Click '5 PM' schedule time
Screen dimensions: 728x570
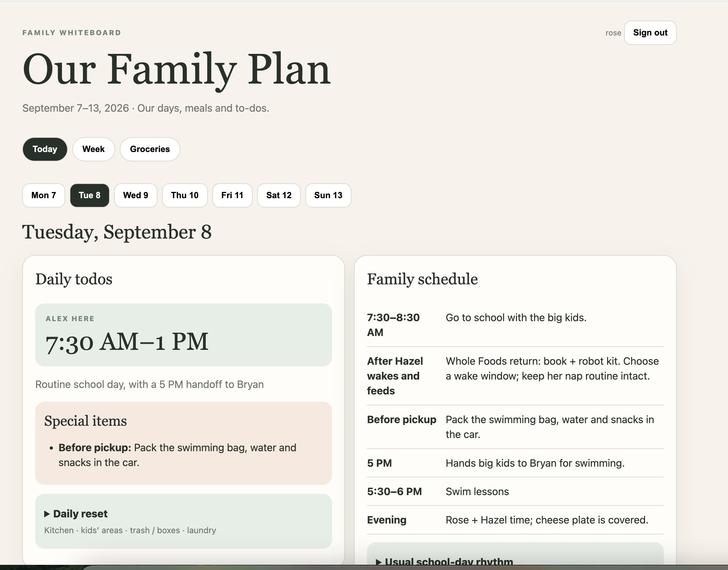pyautogui.click(x=379, y=463)
